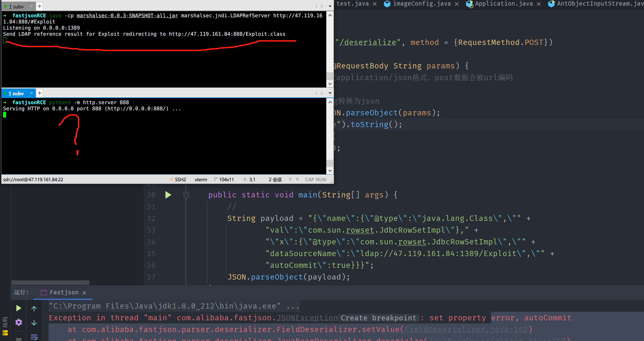Click the horizontal scrollbar thumb in project panel
Image resolution: width=644 pixels, height=341 pixels.
pyautogui.click(x=50, y=282)
